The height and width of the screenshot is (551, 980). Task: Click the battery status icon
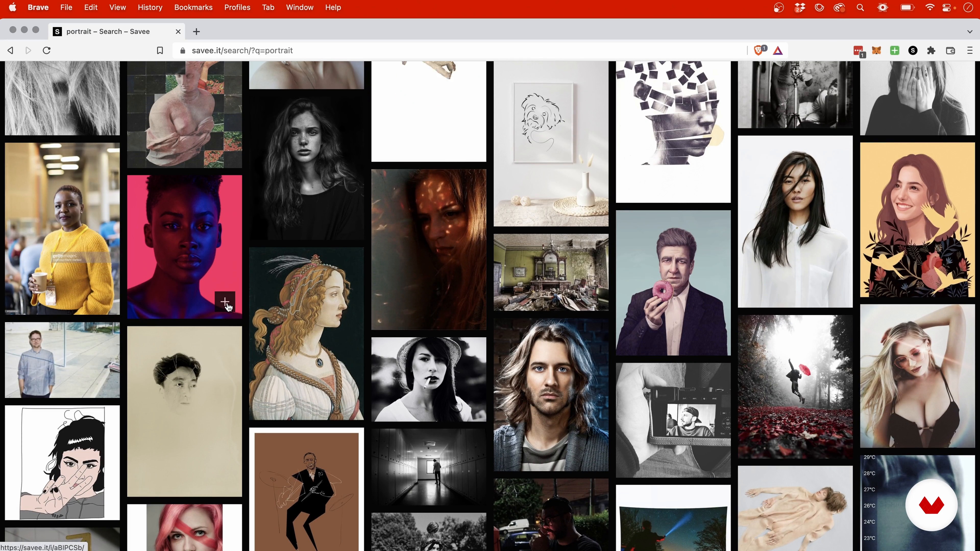(x=907, y=7)
